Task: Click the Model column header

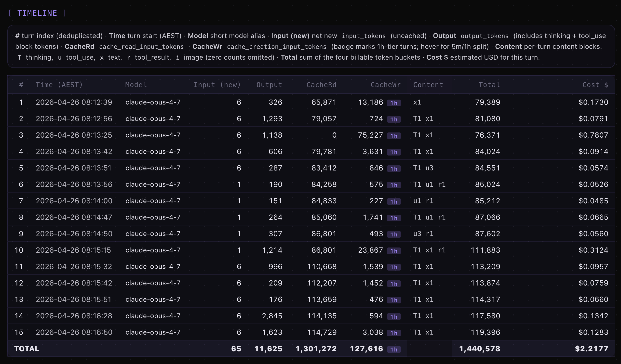Action: click(x=136, y=85)
